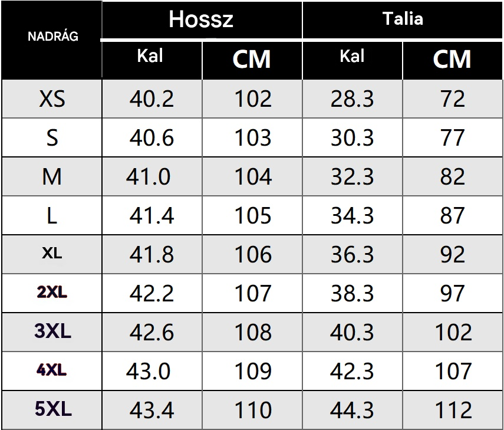The height and width of the screenshot is (430, 504).
Task: Click the CM sub-header under Talia
Action: click(x=452, y=59)
